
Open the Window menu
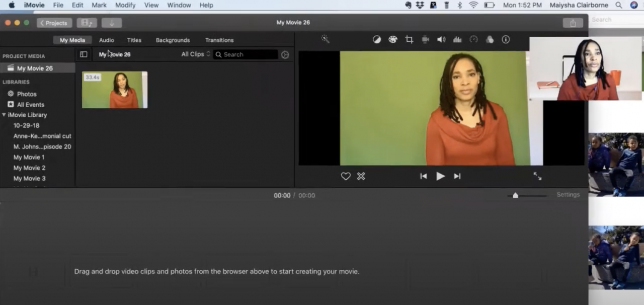pos(179,5)
